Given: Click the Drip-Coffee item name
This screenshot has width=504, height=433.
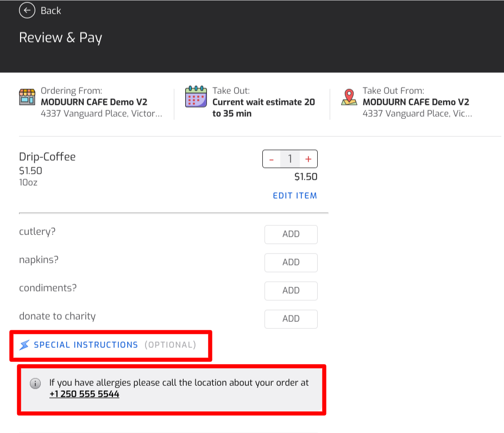Looking at the screenshot, I should [47, 157].
